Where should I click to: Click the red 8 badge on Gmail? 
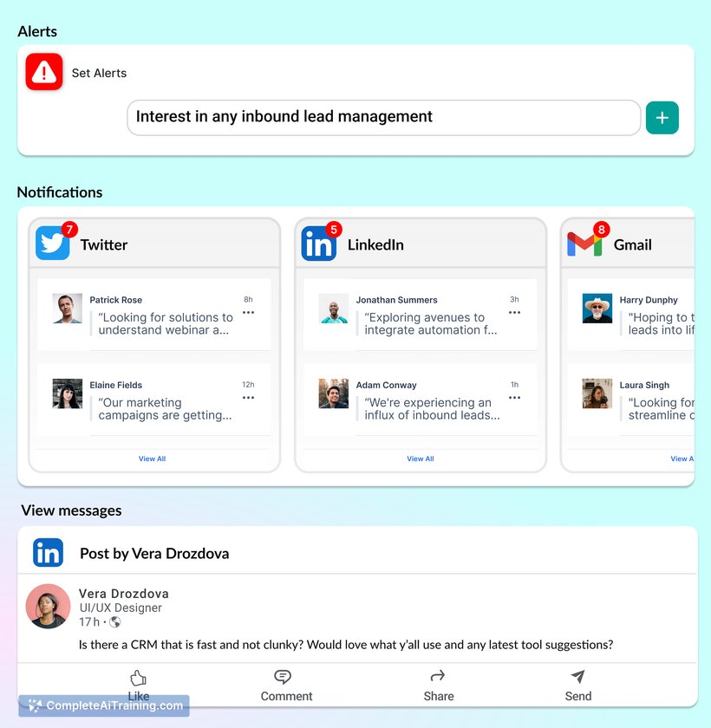(602, 229)
